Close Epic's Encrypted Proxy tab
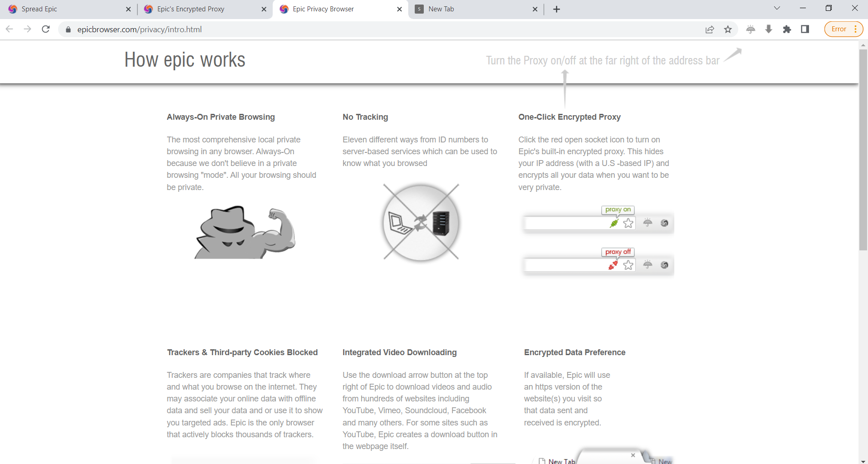 pyautogui.click(x=264, y=9)
